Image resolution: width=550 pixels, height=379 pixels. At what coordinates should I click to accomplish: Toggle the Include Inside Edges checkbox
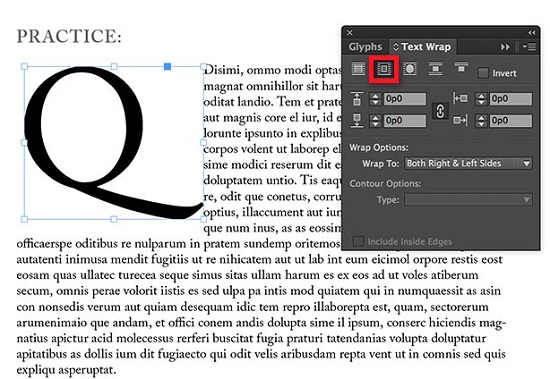358,241
